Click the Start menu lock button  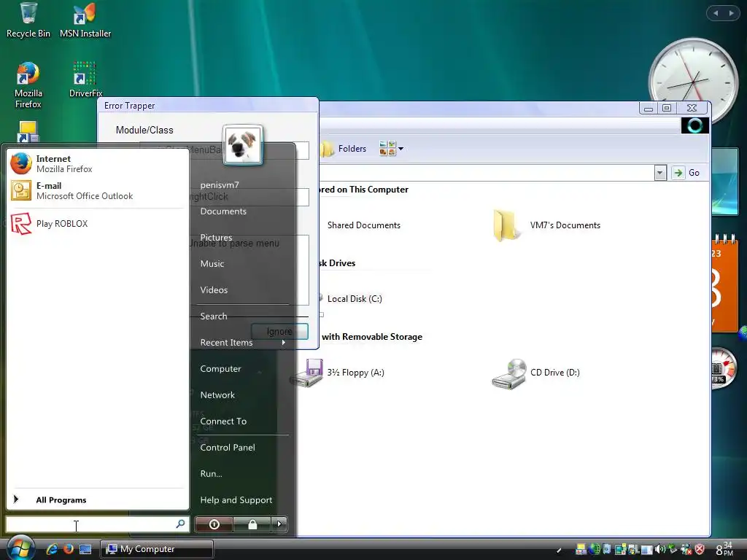pyautogui.click(x=252, y=524)
